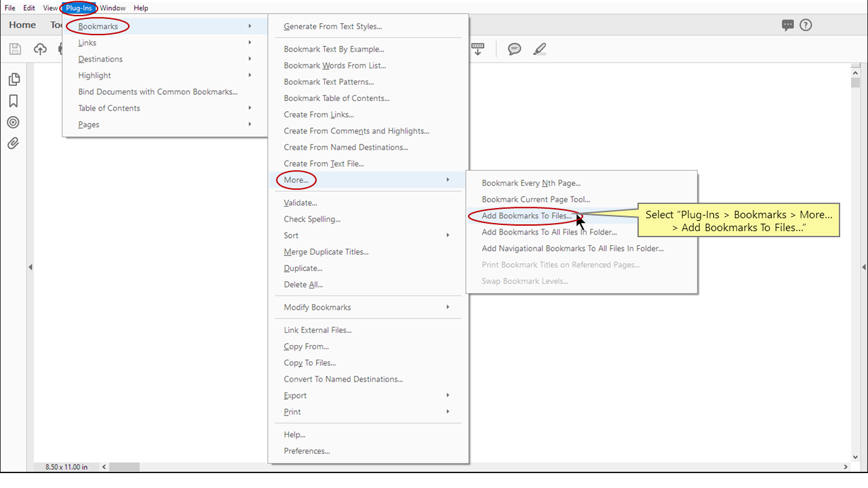Select Merge Duplicate Titles option
Image resolution: width=868 pixels, height=488 pixels.
[x=326, y=251]
